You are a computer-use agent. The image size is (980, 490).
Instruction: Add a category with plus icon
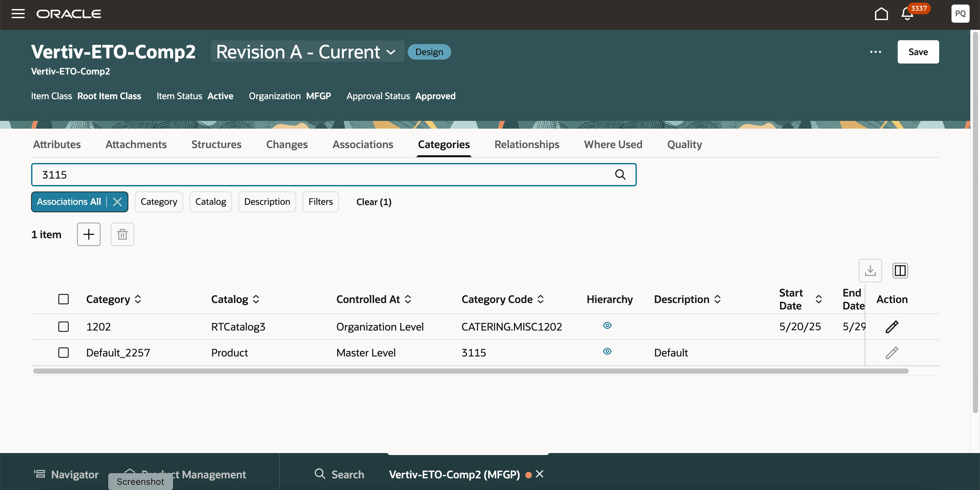[x=89, y=234]
